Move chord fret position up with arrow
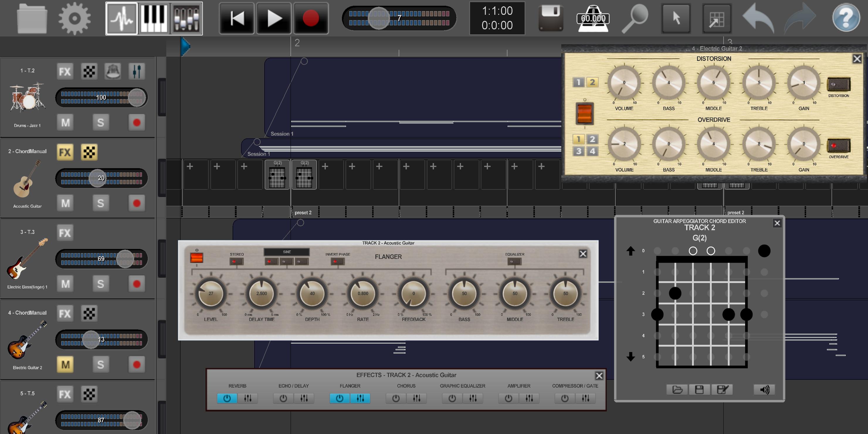 tap(630, 251)
